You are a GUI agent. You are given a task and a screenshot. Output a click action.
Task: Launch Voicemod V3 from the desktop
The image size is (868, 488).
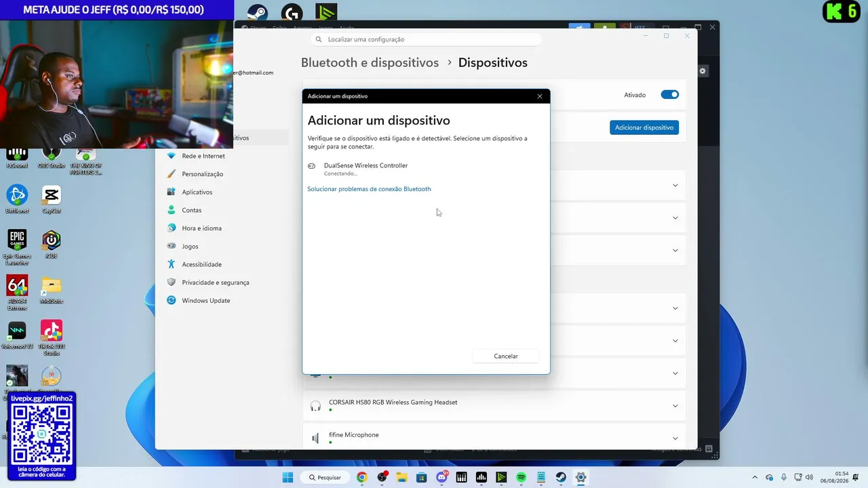click(17, 335)
